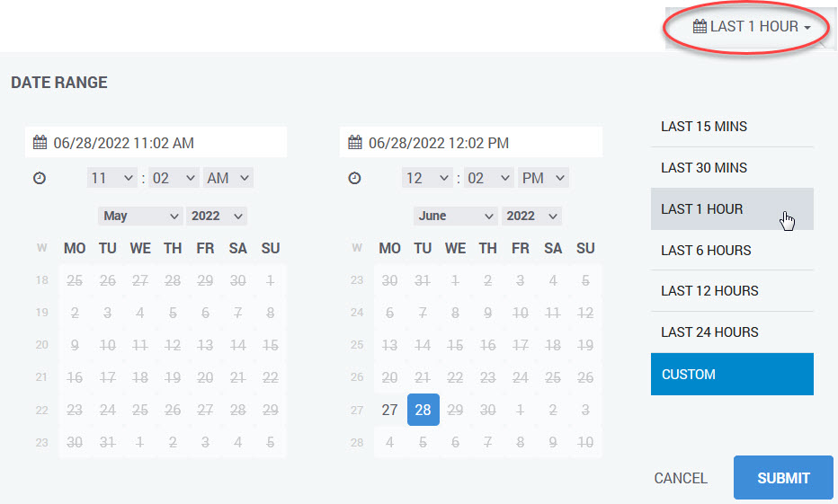This screenshot has height=504, width=838.
Task: Click calendar icon in start date field
Action: 40,143
